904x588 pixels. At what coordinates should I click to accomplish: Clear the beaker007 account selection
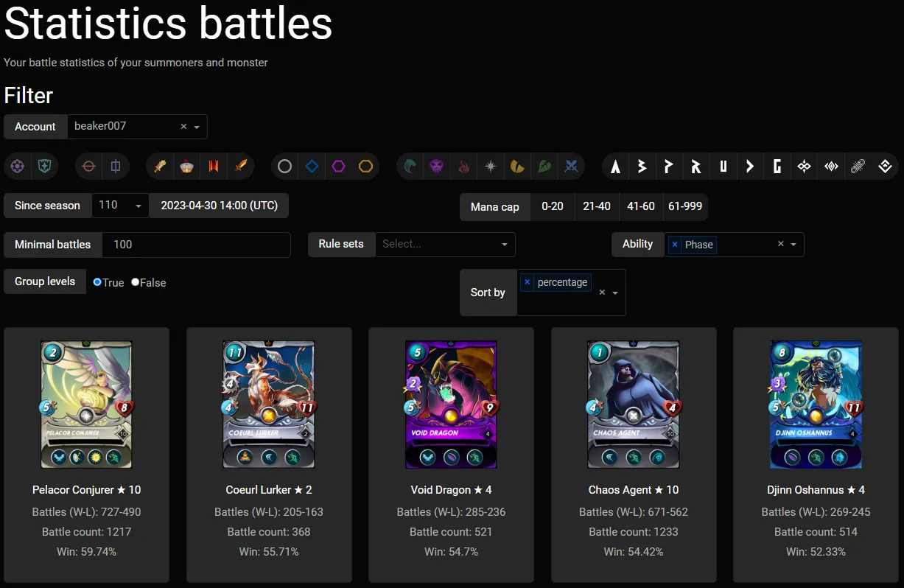[x=183, y=127]
